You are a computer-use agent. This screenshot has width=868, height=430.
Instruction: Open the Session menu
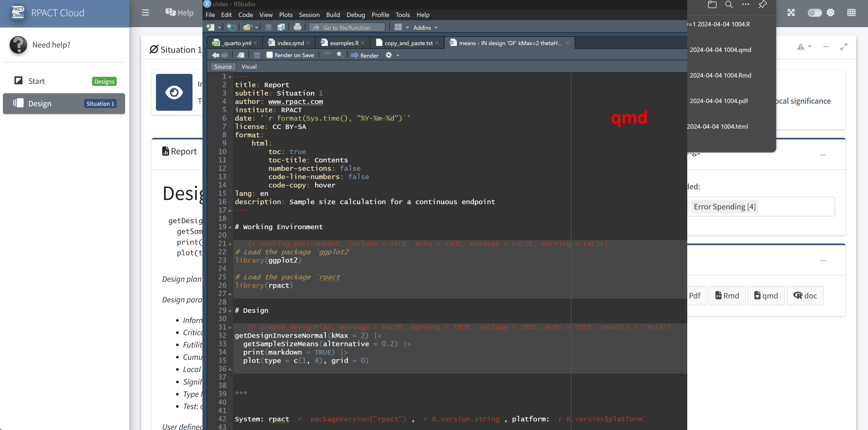point(309,15)
